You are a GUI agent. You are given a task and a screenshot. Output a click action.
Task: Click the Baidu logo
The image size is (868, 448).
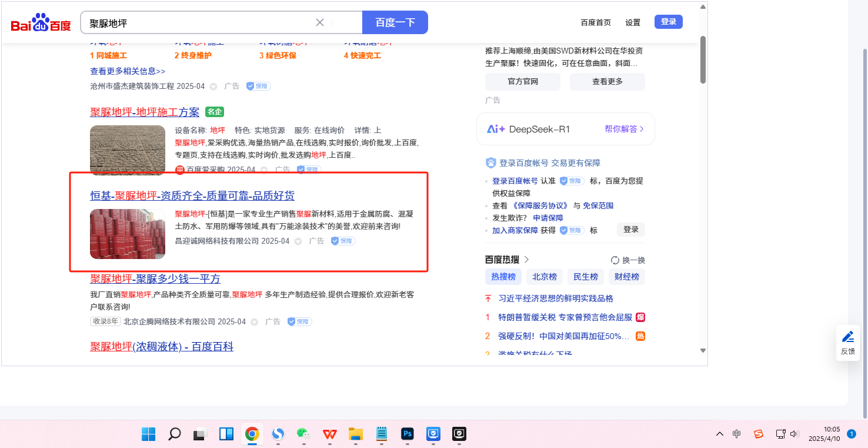[41, 24]
